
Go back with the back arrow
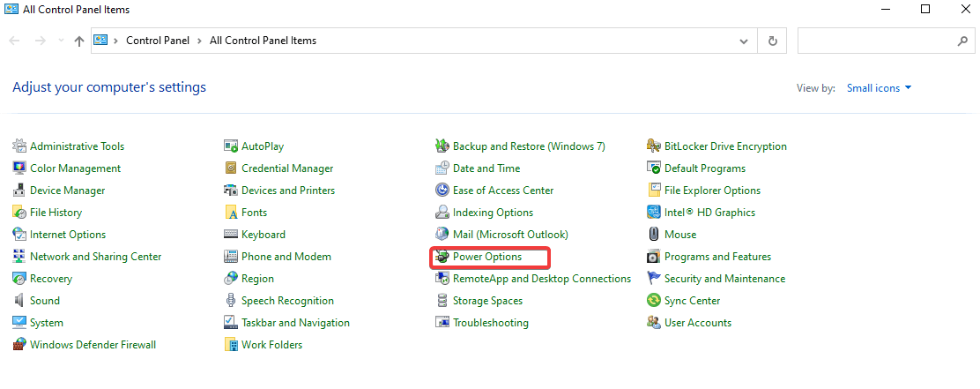point(15,41)
